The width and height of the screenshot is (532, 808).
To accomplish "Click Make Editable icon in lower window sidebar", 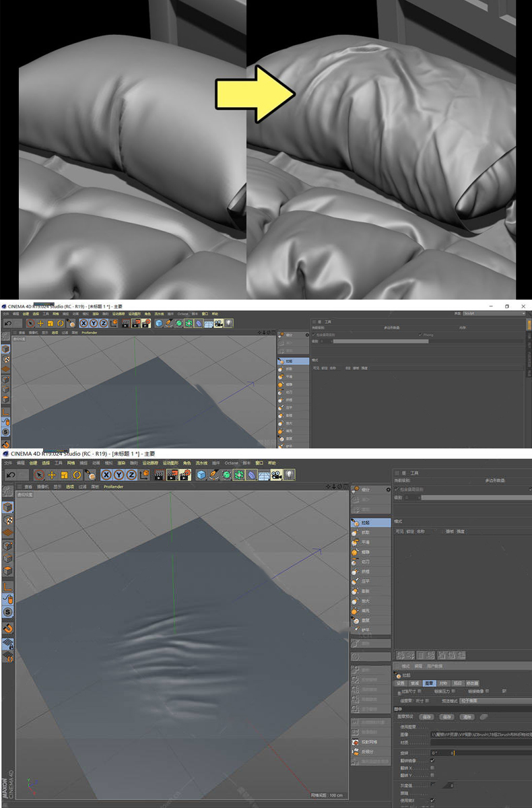I will tap(7, 491).
